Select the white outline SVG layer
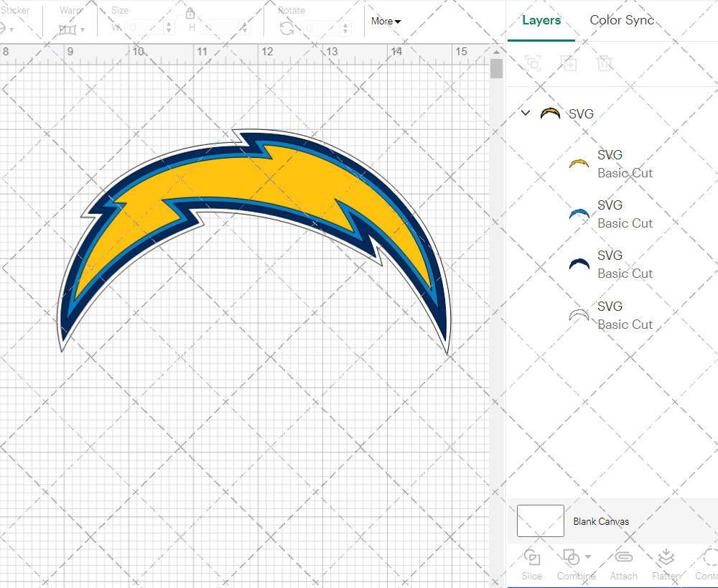The image size is (718, 588). [612, 315]
